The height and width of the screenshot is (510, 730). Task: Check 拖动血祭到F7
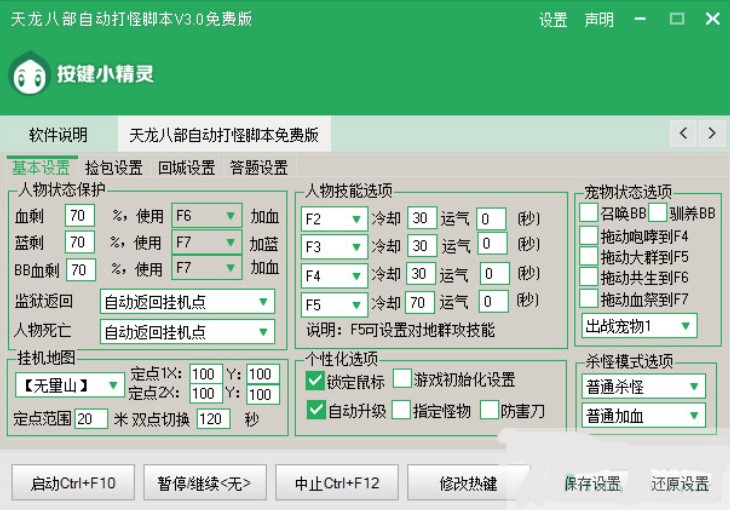pyautogui.click(x=589, y=298)
